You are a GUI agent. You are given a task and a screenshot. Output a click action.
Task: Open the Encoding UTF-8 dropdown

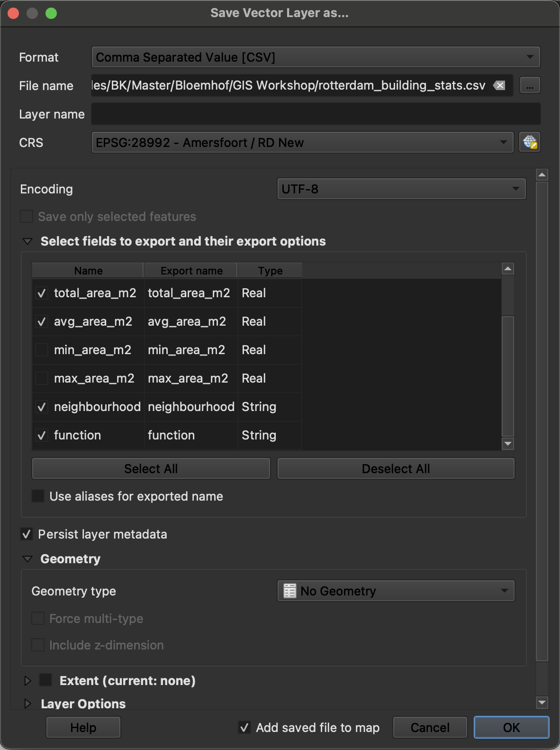[x=401, y=189]
